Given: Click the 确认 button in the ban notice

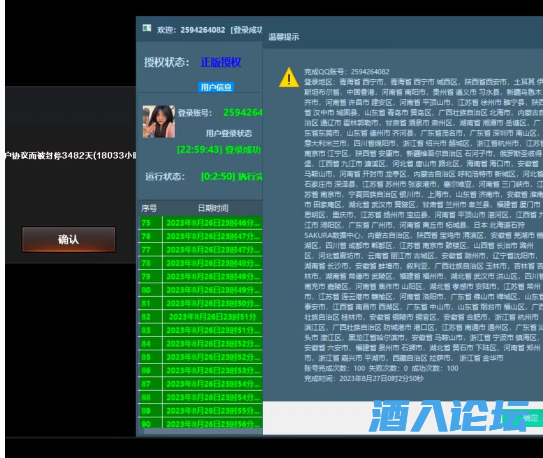Looking at the screenshot, I should [x=69, y=239].
